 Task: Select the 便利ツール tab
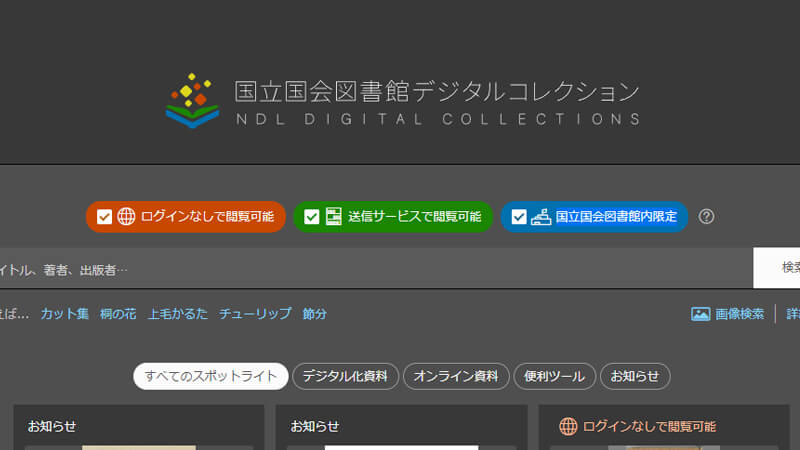pos(555,376)
